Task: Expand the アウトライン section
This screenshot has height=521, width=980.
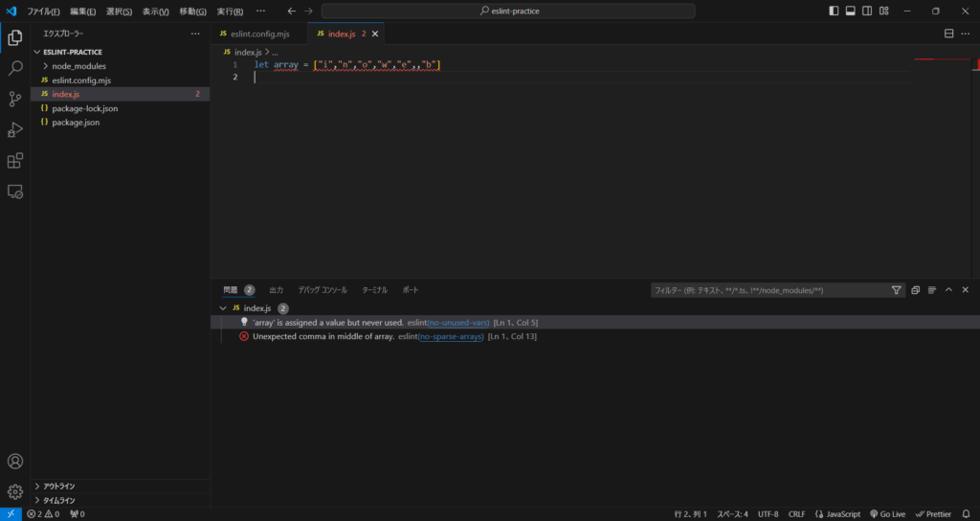Action: (59, 486)
